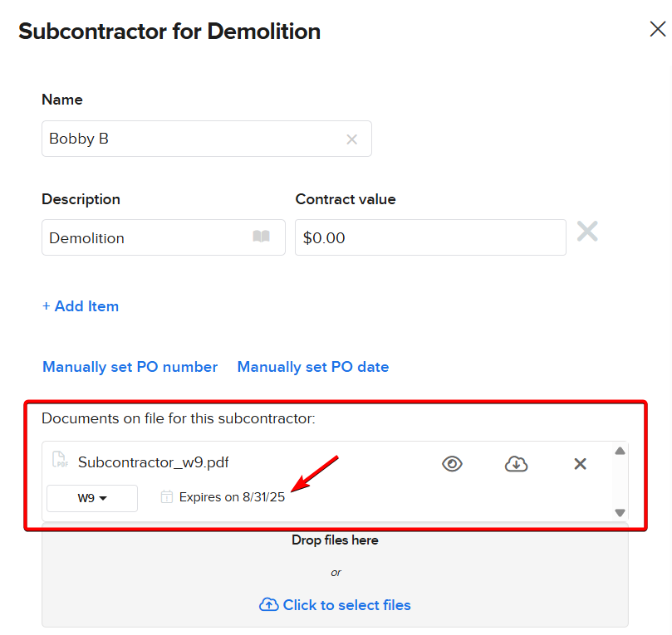Open the W9 document type dropdown
This screenshot has width=672, height=635.
pyautogui.click(x=92, y=498)
